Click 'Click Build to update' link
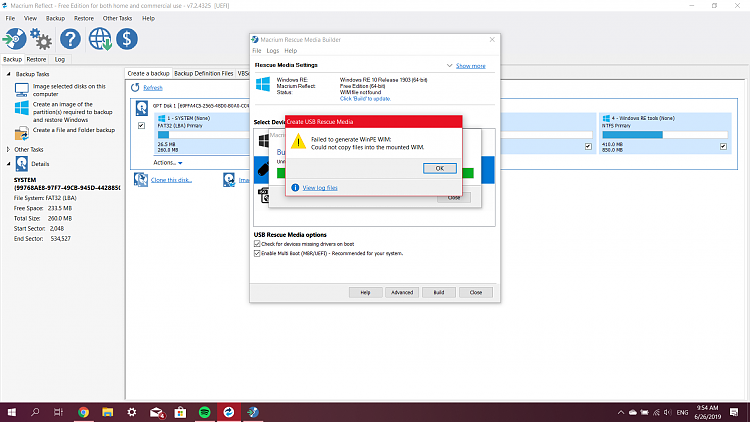 click(x=365, y=99)
